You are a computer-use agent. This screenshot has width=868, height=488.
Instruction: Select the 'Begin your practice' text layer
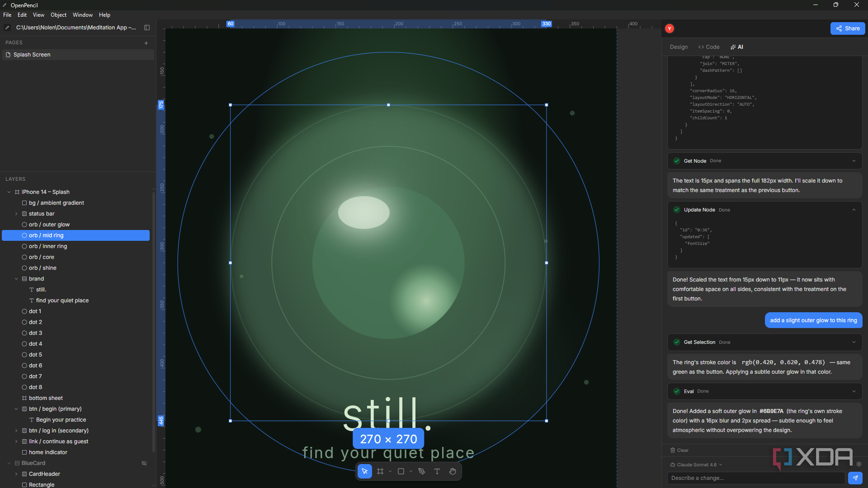coord(75,420)
